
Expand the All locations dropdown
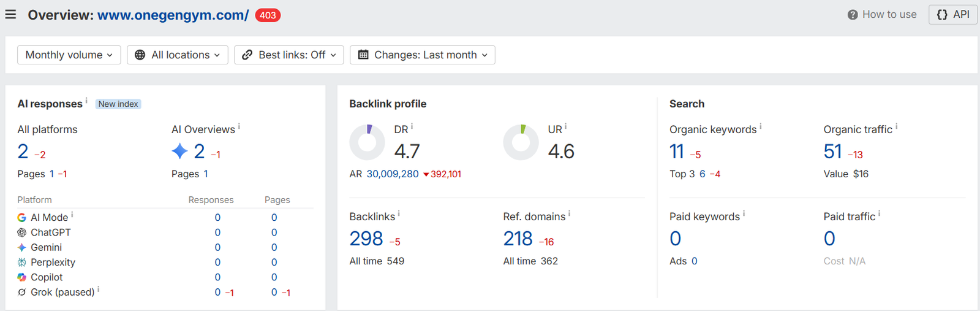[x=178, y=55]
